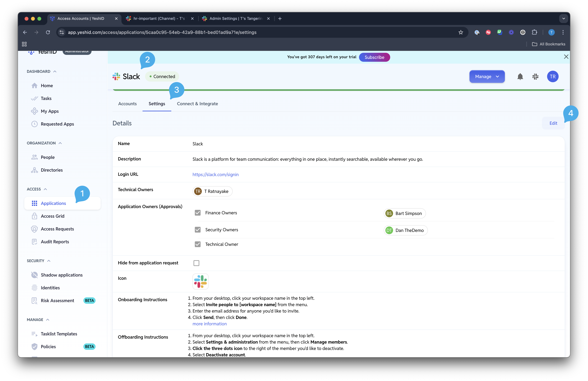Image resolution: width=588 pixels, height=381 pixels.
Task: Uncheck the Finance Owners checkbox
Action: click(x=198, y=213)
